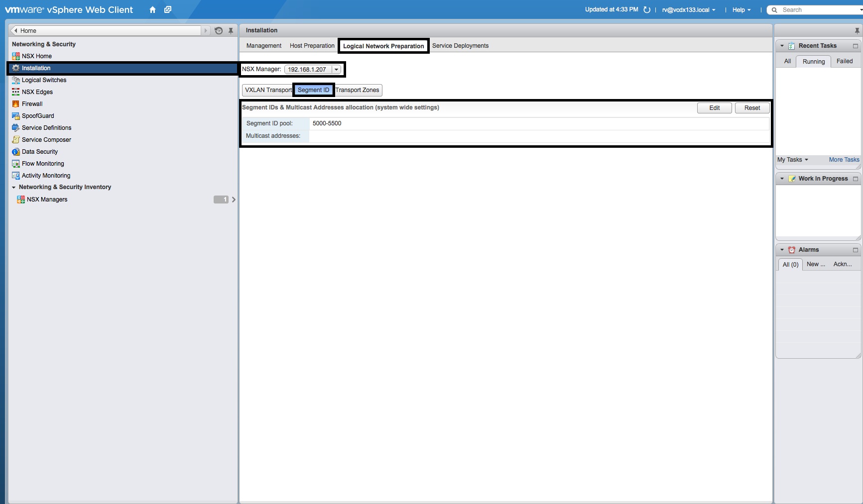Select the Firewall sidebar icon
The width and height of the screenshot is (863, 504).
(16, 104)
